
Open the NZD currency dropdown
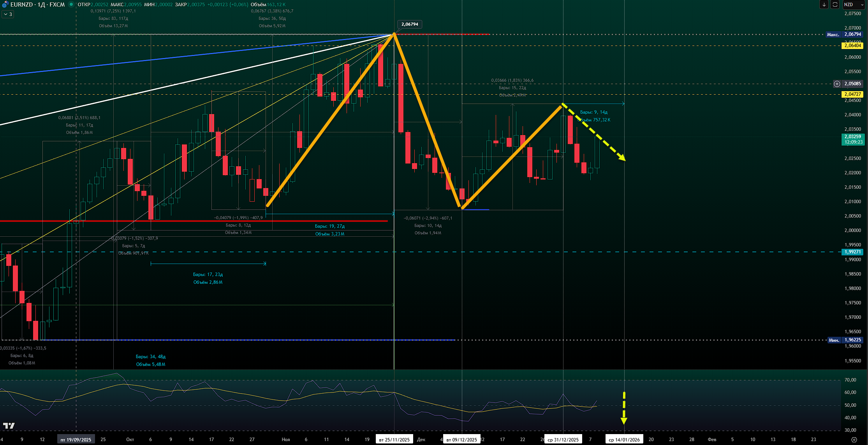tap(854, 5)
